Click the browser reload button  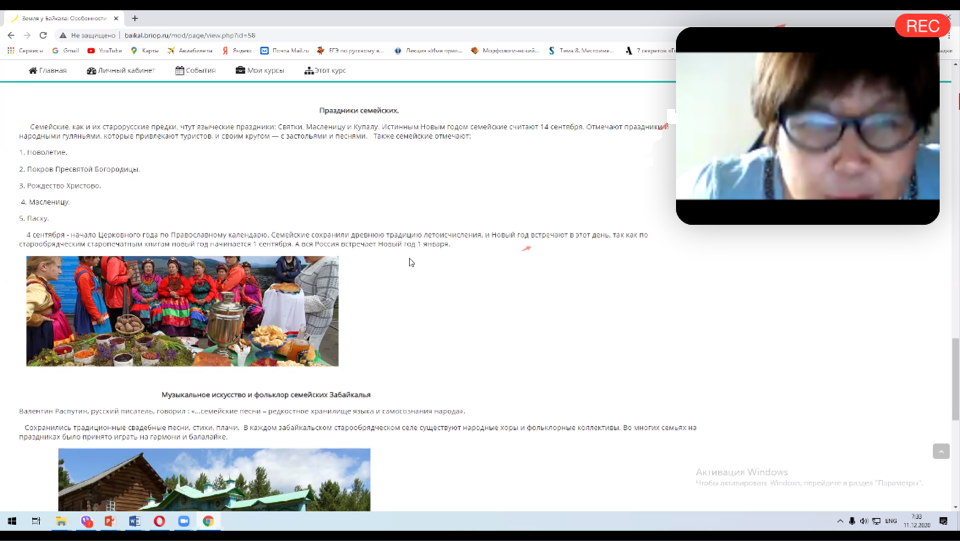[x=43, y=35]
